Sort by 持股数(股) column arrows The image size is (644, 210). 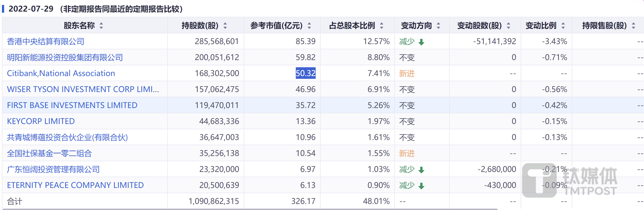[x=225, y=26]
